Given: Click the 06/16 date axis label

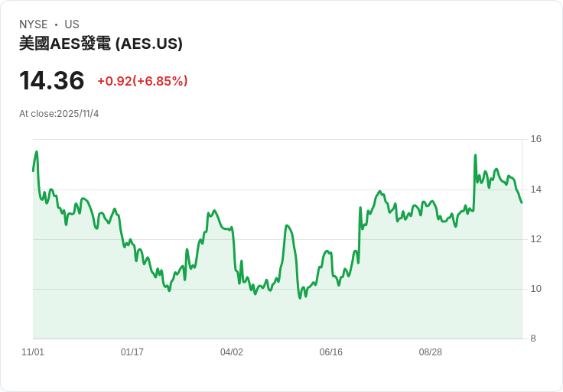Looking at the screenshot, I should click(331, 352).
